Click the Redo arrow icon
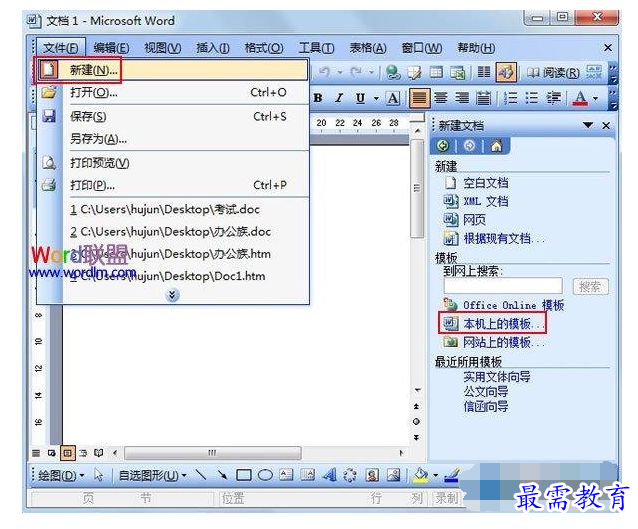Image resolution: width=638 pixels, height=529 pixels. click(x=356, y=72)
